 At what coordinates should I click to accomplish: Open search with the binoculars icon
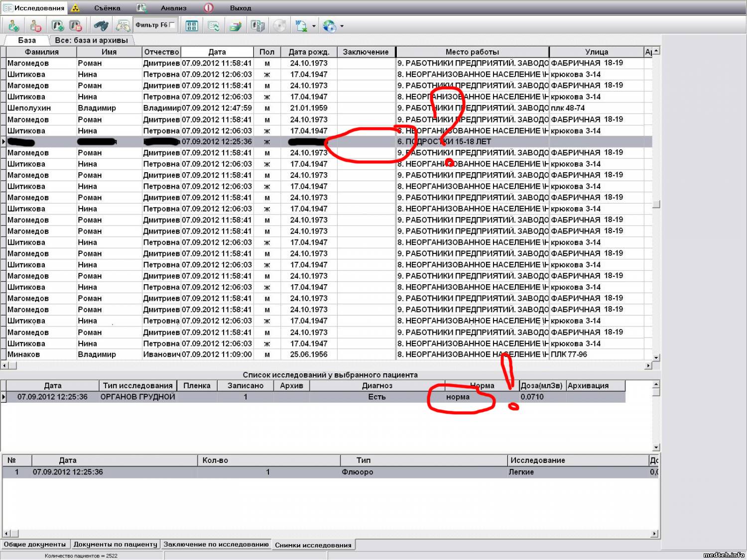[x=101, y=25]
